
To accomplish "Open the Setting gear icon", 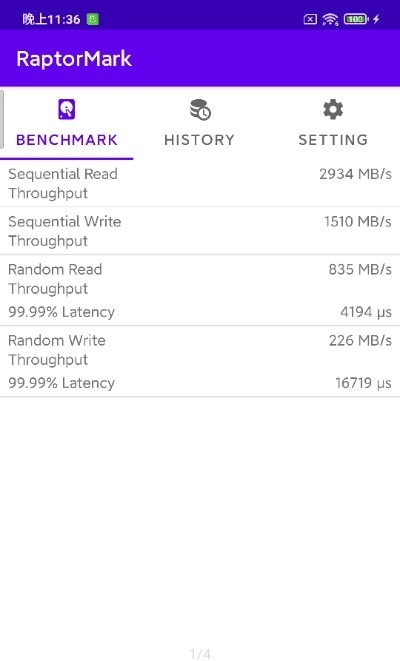I will 333,110.
